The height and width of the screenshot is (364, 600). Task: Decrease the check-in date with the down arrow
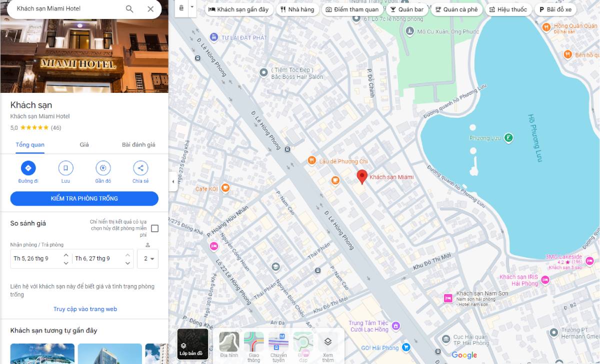point(66,263)
